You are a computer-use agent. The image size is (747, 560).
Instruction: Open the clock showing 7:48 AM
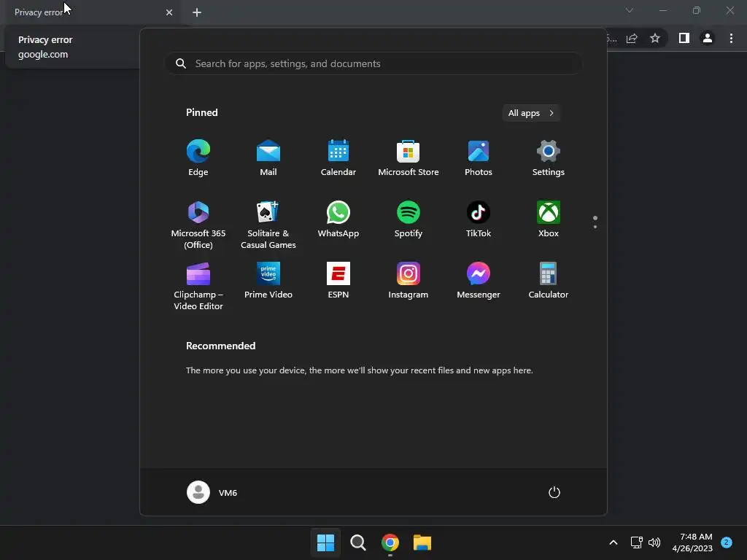[x=692, y=542]
